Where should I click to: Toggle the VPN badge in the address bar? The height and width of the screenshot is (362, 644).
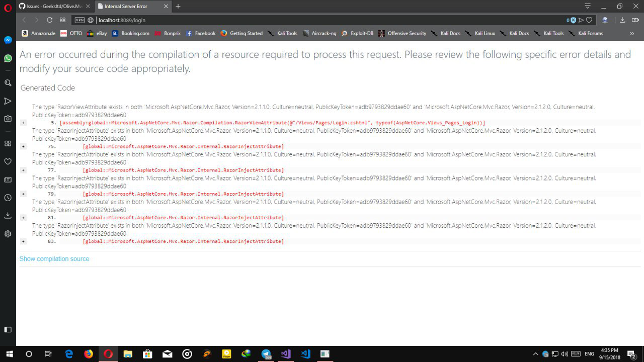coord(79,20)
